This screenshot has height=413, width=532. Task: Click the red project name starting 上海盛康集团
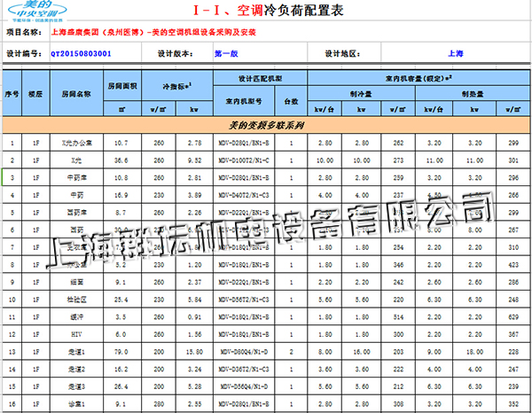tap(153, 32)
